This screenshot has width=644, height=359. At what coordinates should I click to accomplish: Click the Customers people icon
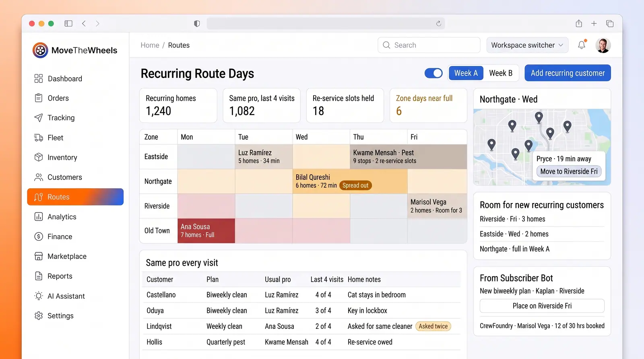point(39,177)
